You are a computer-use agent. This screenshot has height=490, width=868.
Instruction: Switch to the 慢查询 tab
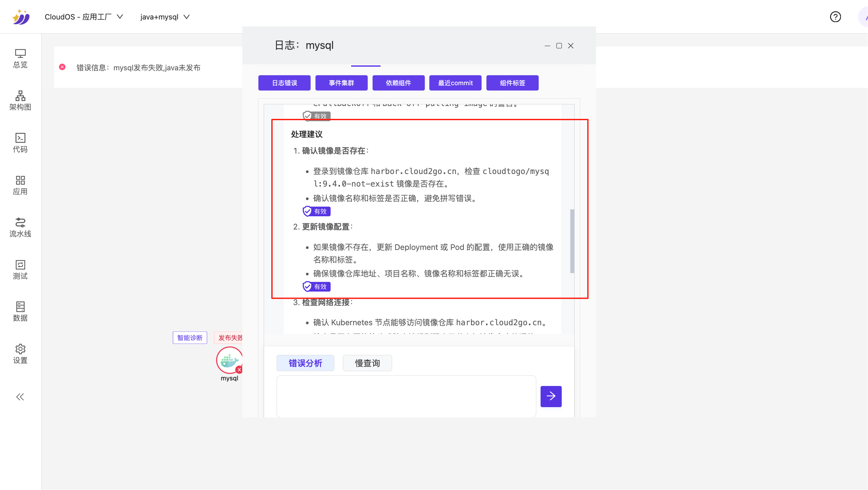[x=367, y=363]
